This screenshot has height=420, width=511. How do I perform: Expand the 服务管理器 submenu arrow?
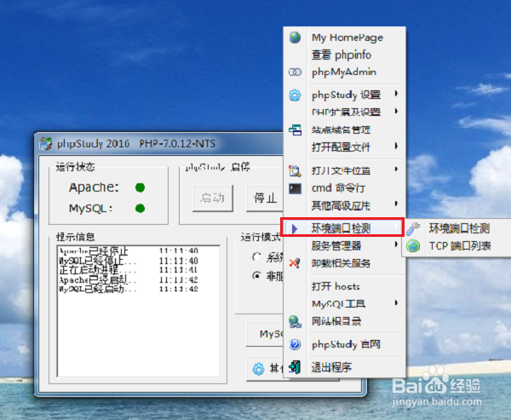(x=396, y=244)
